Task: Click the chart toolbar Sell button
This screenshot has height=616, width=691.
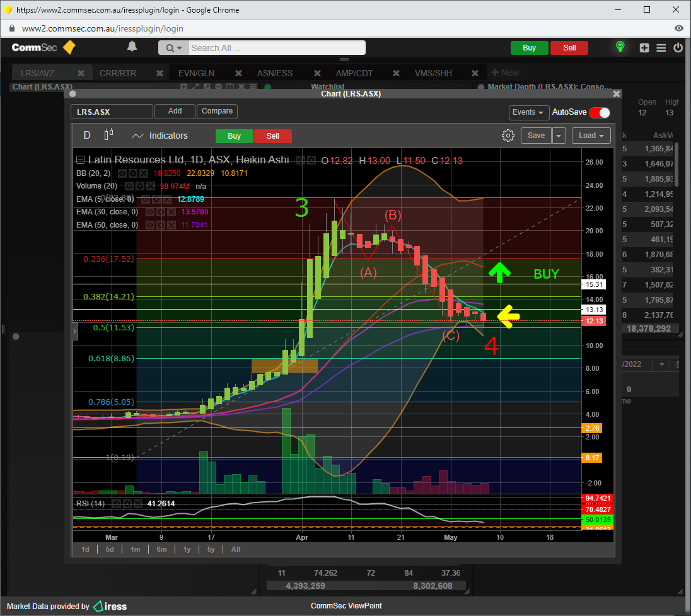Action: [273, 136]
